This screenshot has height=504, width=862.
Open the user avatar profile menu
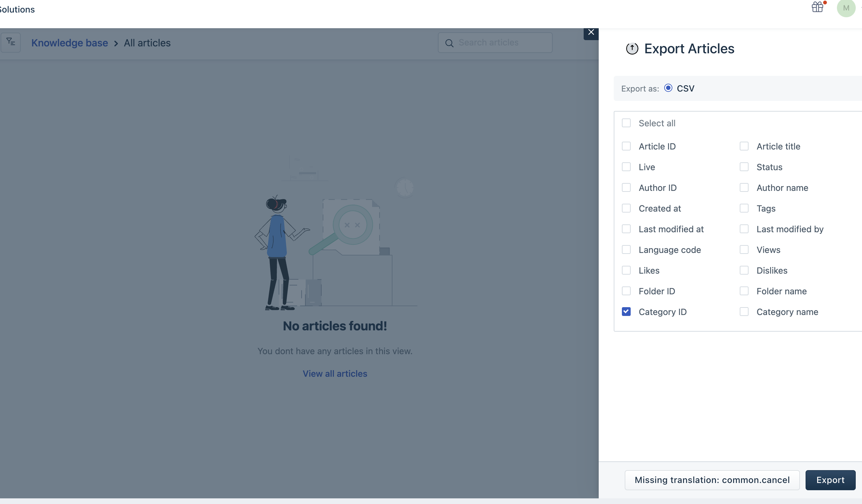pyautogui.click(x=846, y=8)
